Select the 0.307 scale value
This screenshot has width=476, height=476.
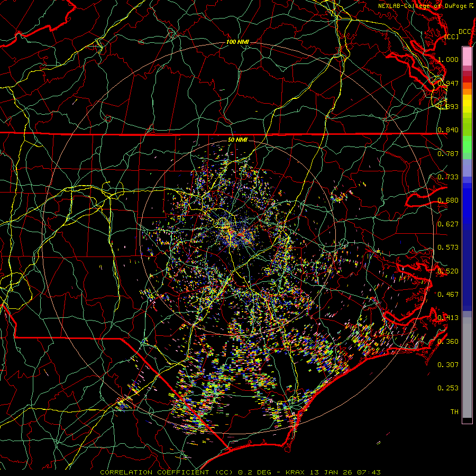448,365
